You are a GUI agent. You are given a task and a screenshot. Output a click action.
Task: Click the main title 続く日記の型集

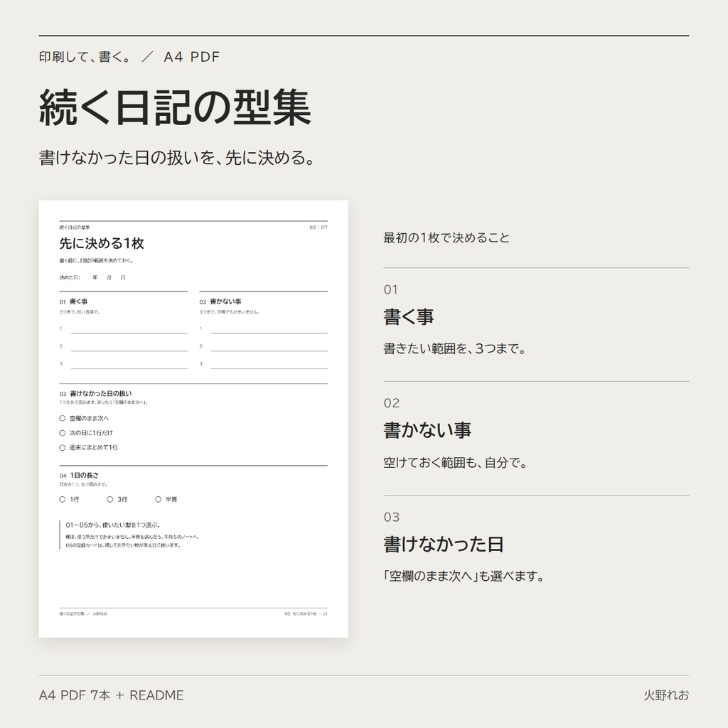[175, 108]
